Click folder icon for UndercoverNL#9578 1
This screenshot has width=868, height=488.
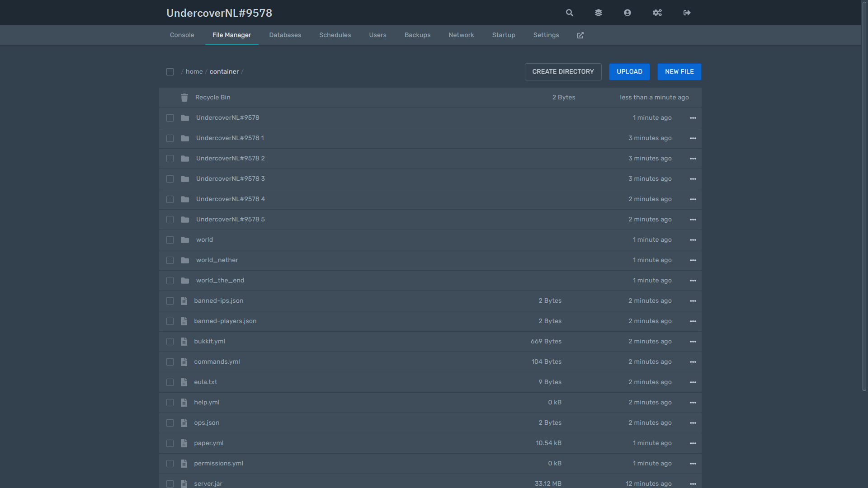click(x=185, y=138)
